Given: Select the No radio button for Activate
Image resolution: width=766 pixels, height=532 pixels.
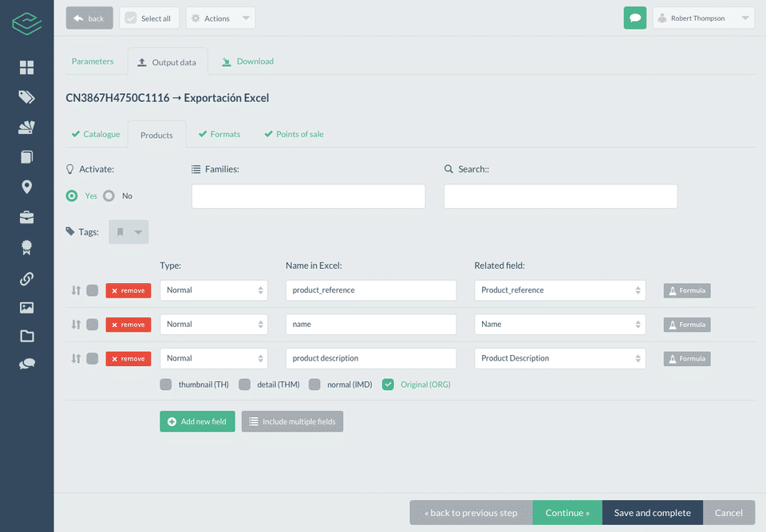Looking at the screenshot, I should point(109,196).
